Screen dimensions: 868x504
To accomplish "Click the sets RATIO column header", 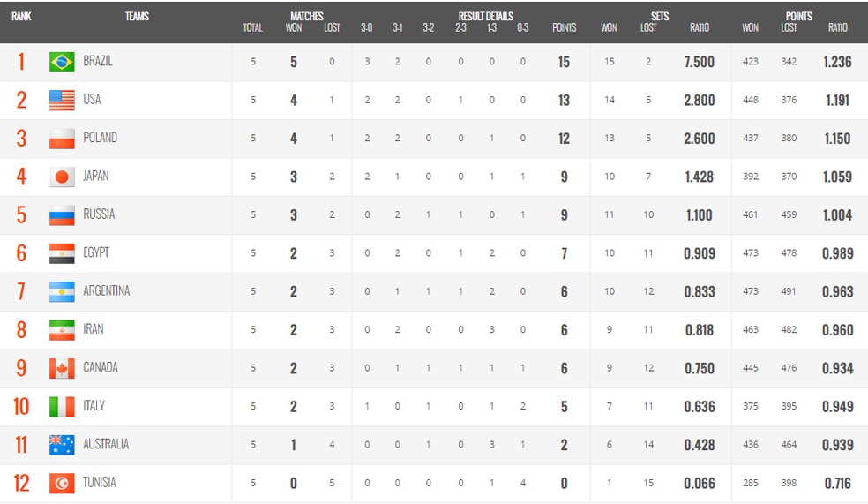I will click(x=700, y=27).
